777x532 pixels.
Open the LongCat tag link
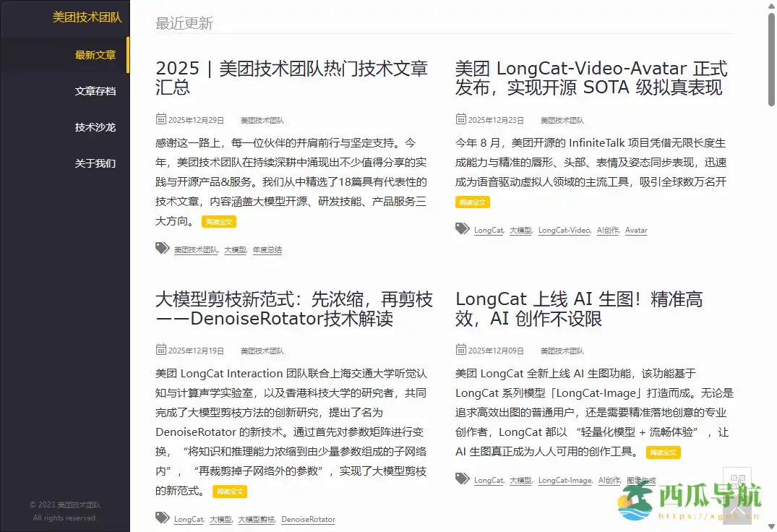point(488,230)
